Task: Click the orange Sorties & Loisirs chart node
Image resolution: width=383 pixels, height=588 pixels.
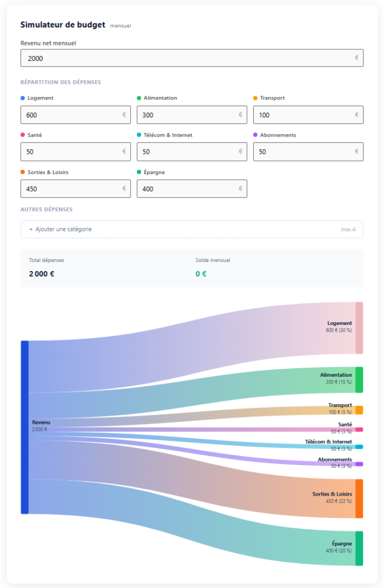Action: [x=359, y=498]
